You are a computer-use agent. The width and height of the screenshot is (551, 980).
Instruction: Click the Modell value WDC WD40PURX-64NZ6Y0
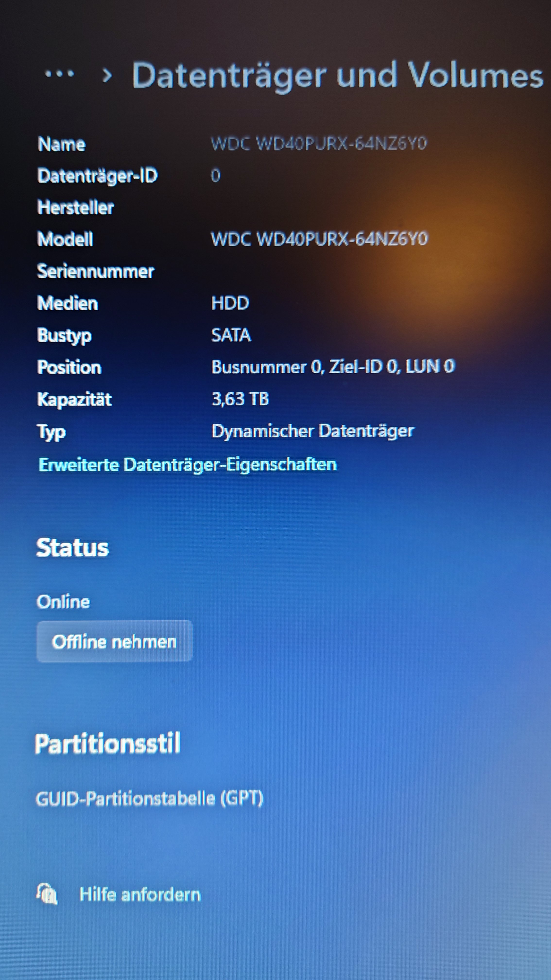click(319, 239)
